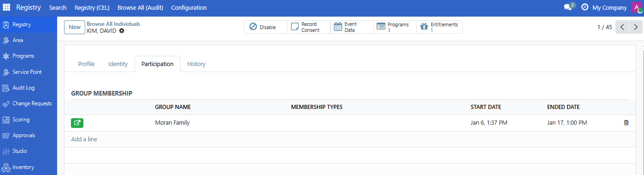Image resolution: width=644 pixels, height=175 pixels.
Task: Click the Record Consent button
Action: [309, 27]
